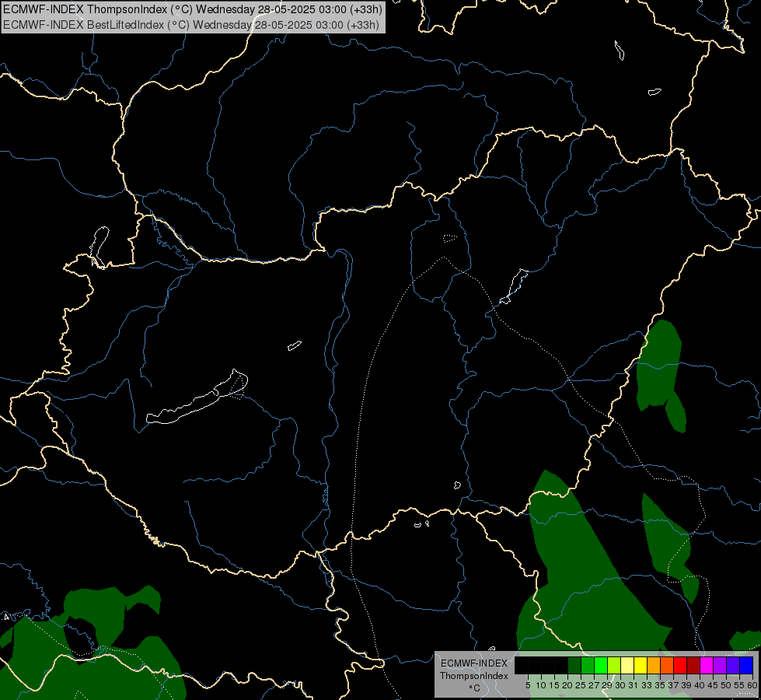Click the legend scale value '30'

[x=621, y=685]
